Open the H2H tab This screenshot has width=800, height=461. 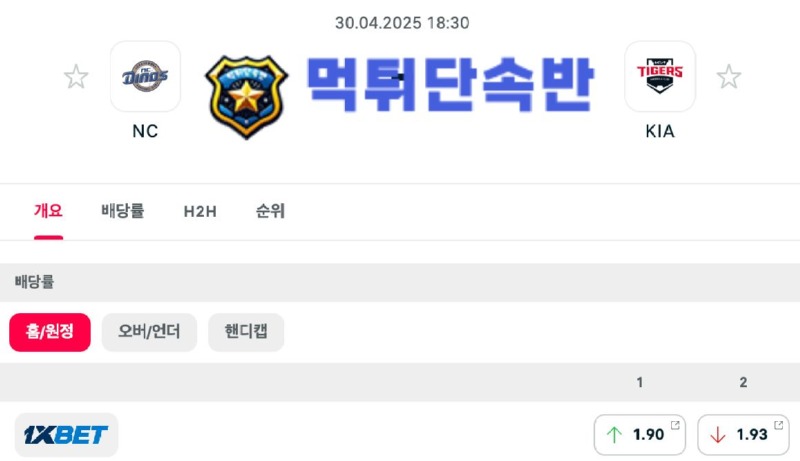click(x=200, y=211)
